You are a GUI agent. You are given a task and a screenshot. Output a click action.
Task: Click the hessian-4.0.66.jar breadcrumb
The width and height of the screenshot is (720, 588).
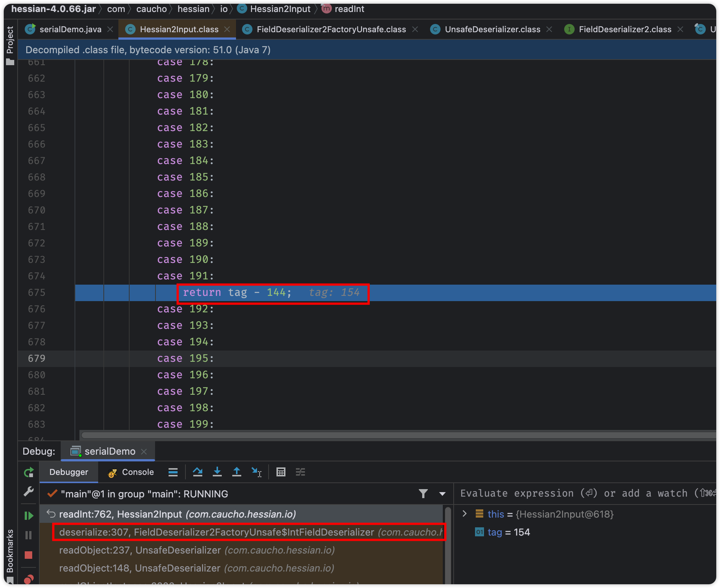(x=54, y=9)
